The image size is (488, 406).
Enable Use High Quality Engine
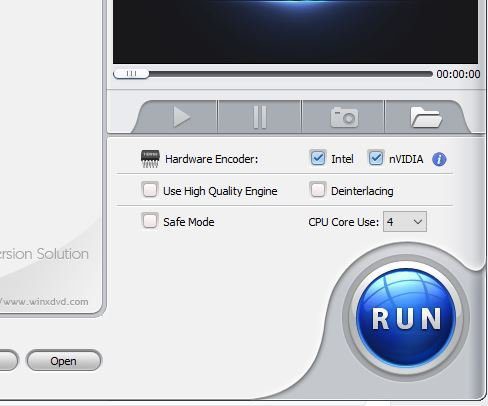150,190
